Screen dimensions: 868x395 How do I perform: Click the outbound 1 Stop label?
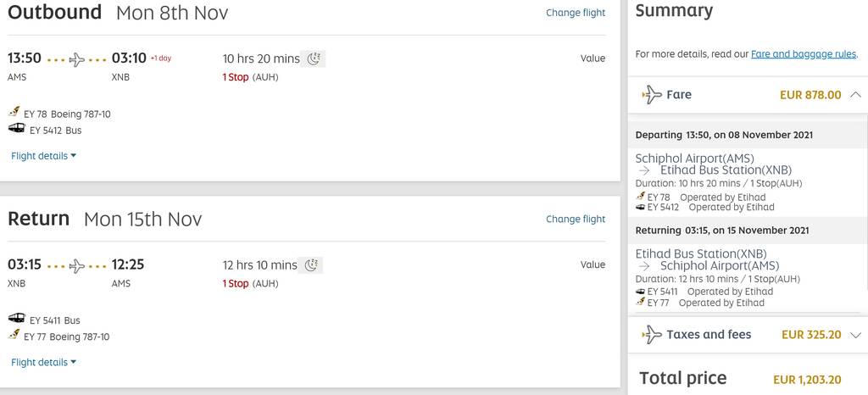pyautogui.click(x=236, y=77)
